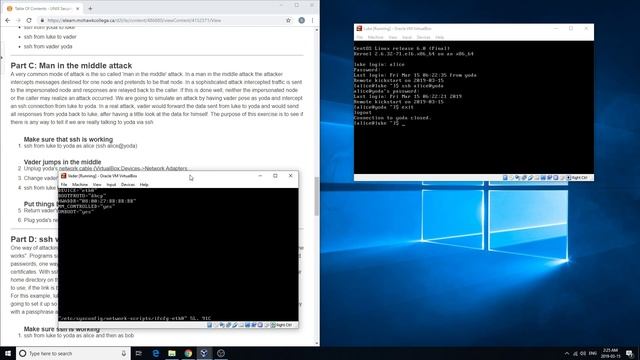The image size is (640, 360).
Task: Open Machine menu in Luke VM window
Action: pyautogui.click(x=376, y=37)
